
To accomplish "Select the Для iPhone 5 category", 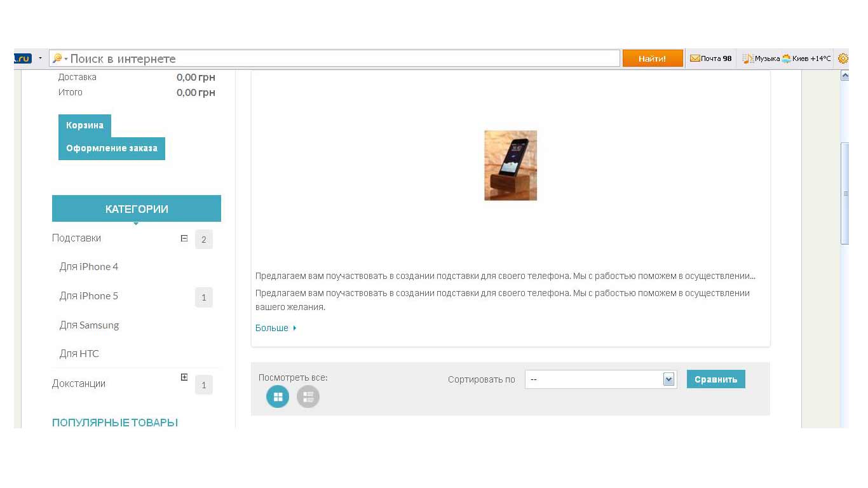I will pos(89,296).
